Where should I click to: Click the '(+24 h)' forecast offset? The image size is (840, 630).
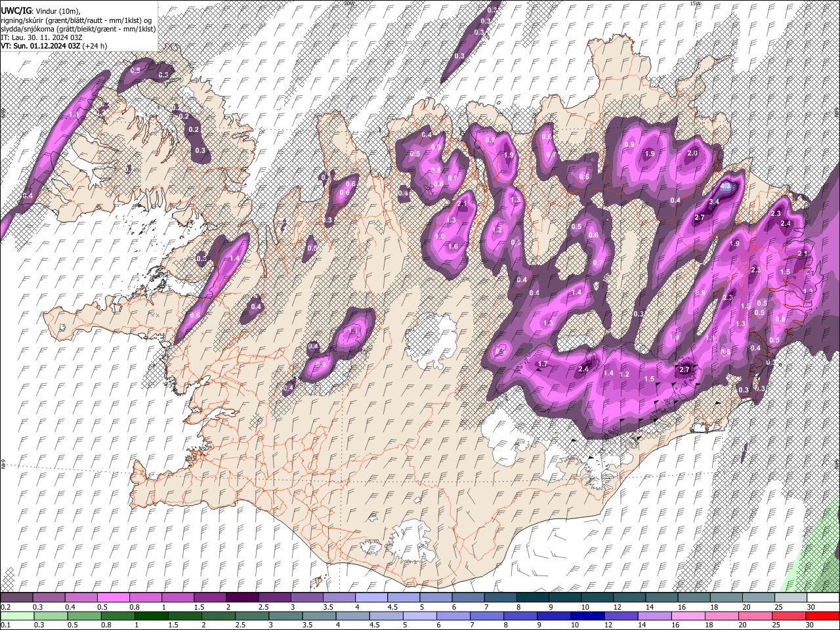(x=95, y=46)
